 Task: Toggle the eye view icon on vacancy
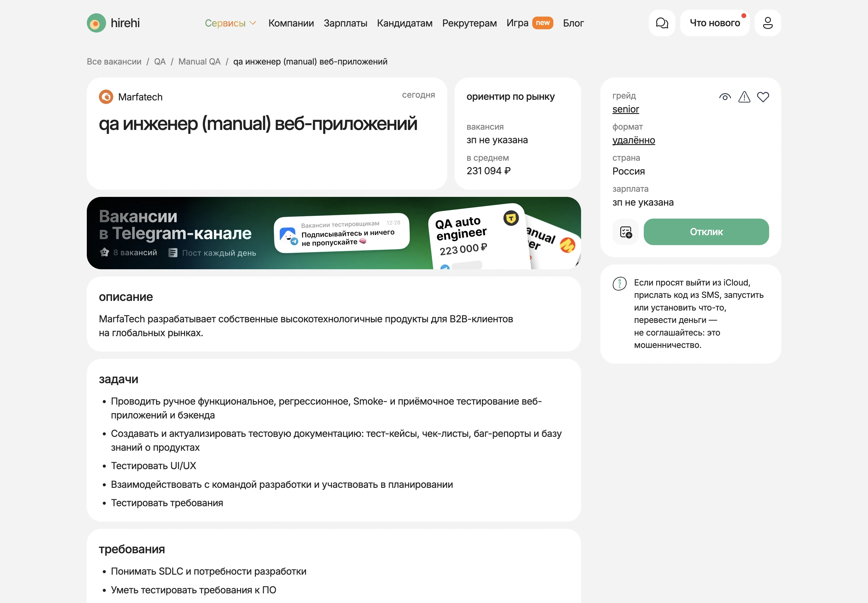(x=725, y=97)
